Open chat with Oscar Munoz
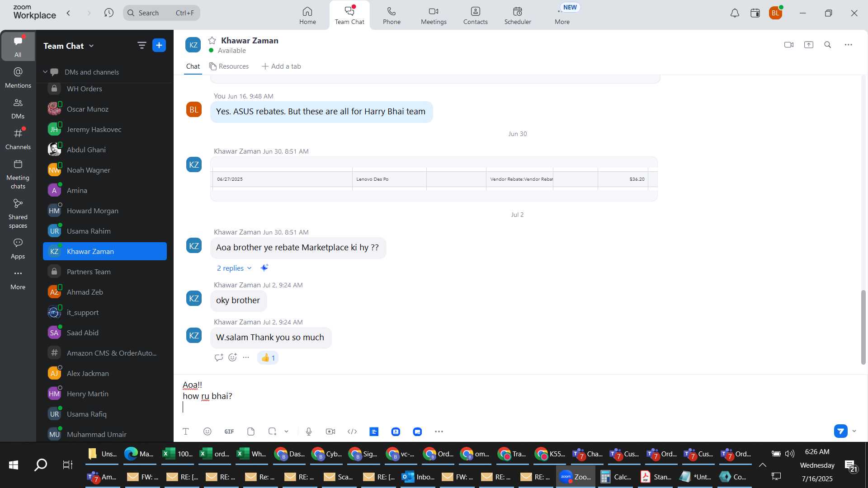868x488 pixels. point(105,109)
